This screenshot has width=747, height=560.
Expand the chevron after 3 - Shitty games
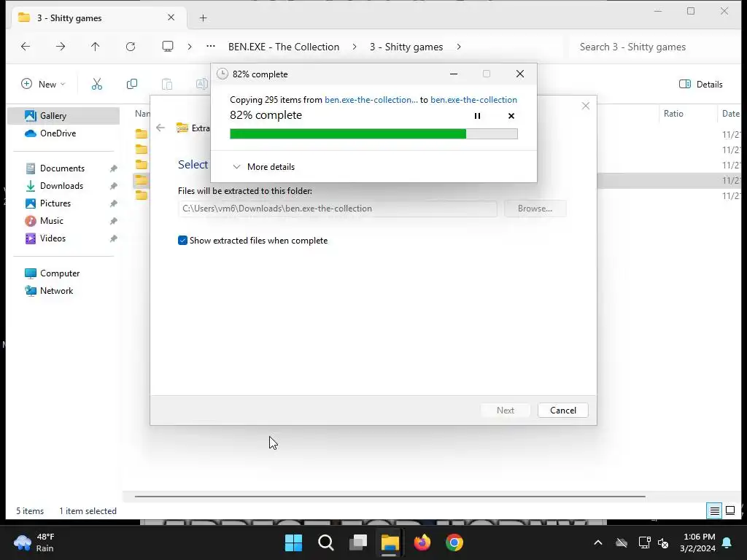(x=459, y=47)
